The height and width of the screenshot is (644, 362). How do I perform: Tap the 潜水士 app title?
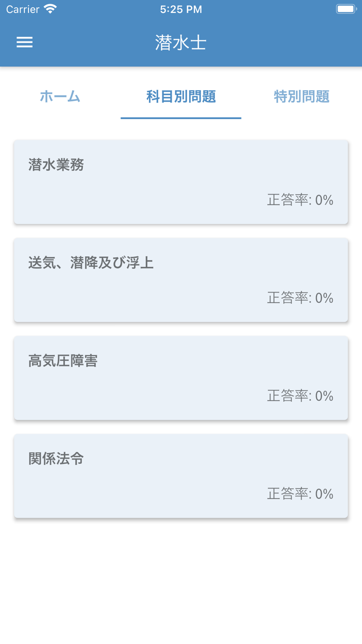point(180,42)
